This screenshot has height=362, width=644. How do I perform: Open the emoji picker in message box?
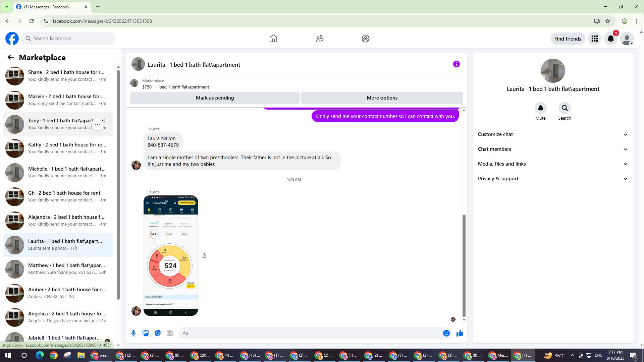(446, 333)
